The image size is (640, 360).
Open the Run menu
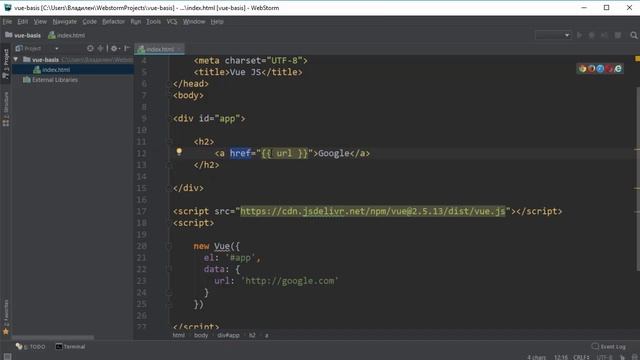click(x=136, y=22)
